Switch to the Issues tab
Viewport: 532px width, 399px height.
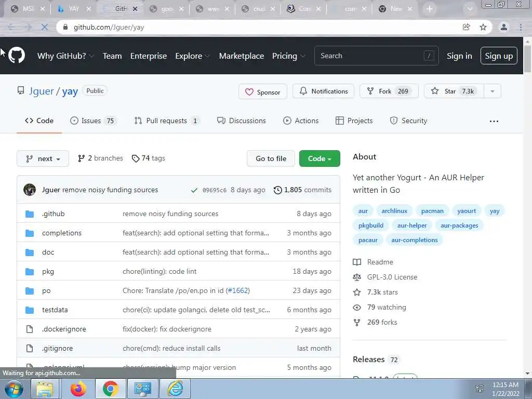click(x=94, y=121)
